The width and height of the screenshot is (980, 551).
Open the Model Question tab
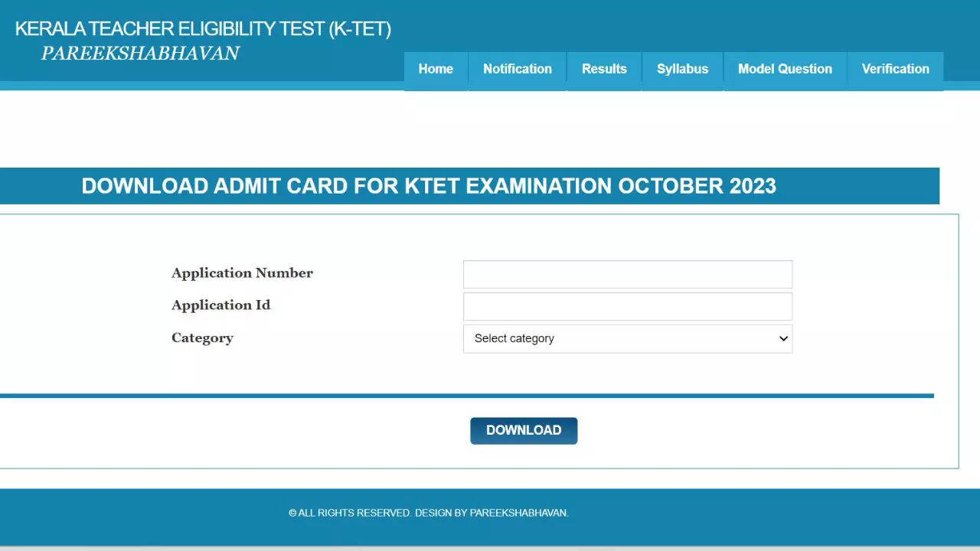tap(785, 69)
